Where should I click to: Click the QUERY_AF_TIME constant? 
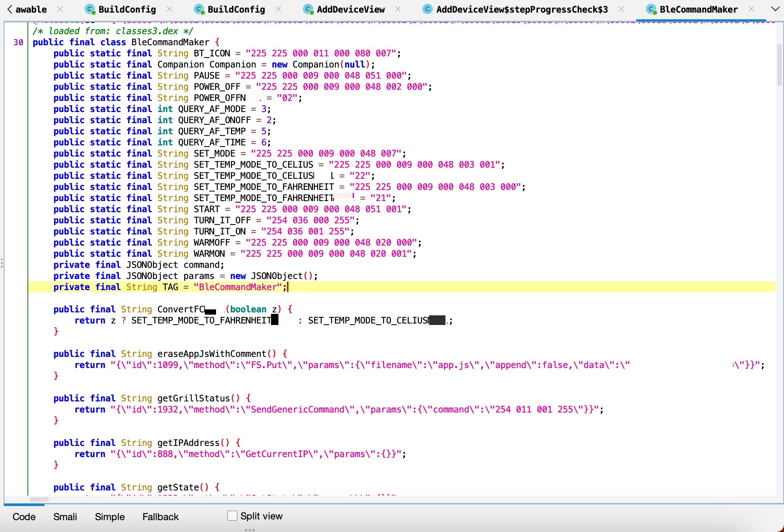click(212, 142)
